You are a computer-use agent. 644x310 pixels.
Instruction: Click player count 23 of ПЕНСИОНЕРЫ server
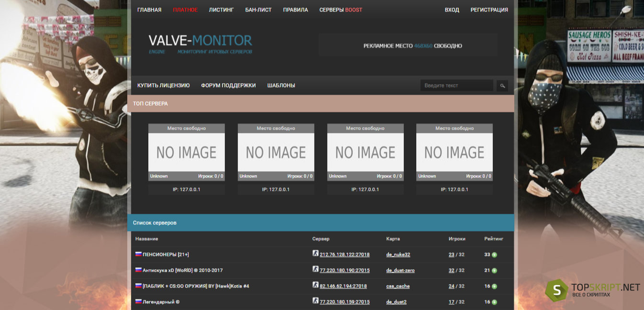[x=451, y=255]
